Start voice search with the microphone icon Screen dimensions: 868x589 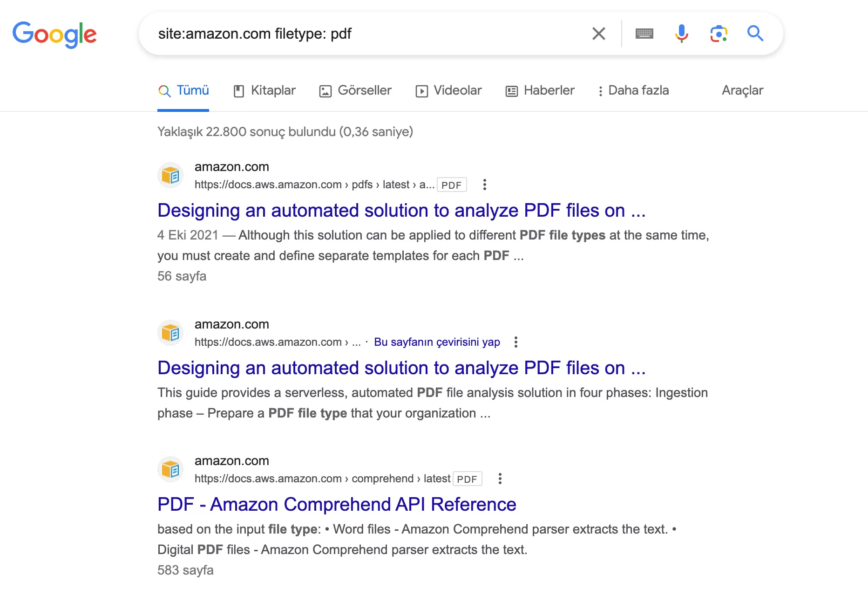[x=681, y=34]
